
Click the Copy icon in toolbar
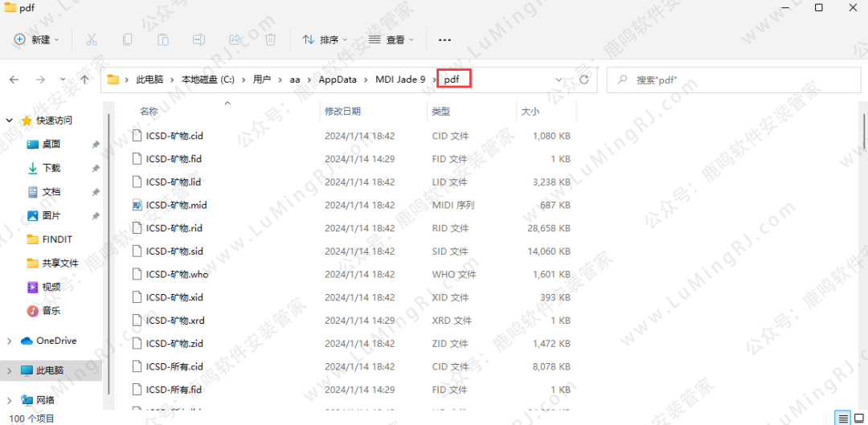(x=127, y=39)
